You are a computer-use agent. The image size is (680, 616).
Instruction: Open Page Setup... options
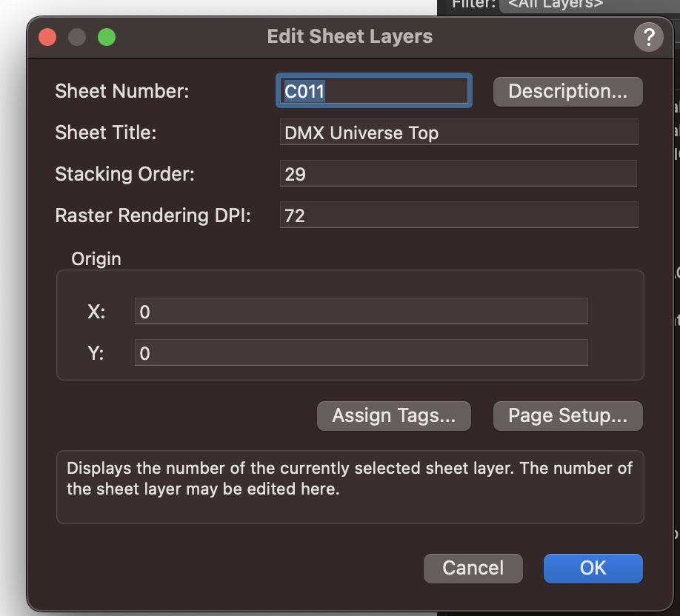coord(567,416)
